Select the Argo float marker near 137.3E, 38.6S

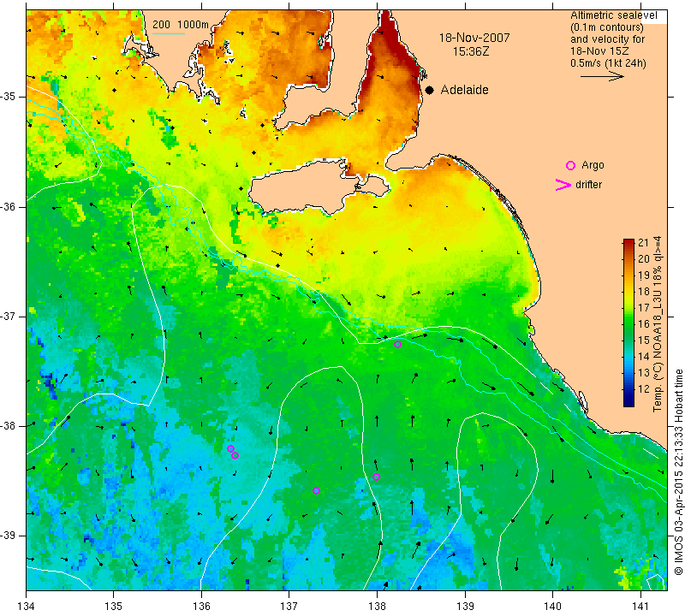(316, 491)
